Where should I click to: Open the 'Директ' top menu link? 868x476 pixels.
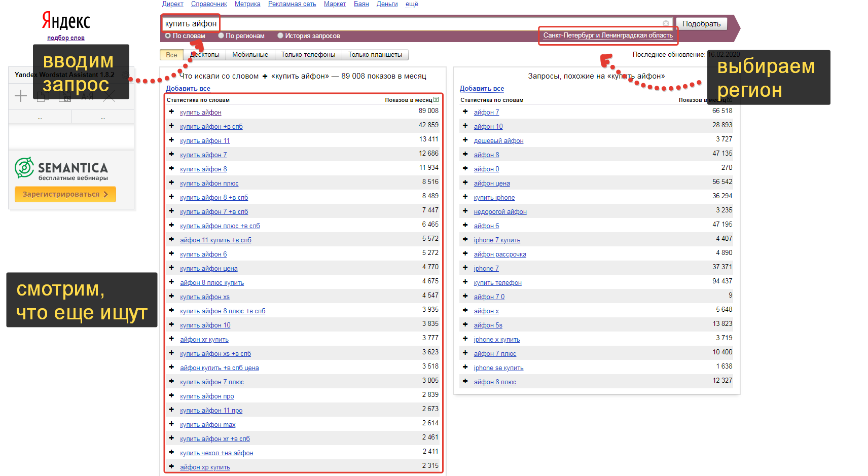pos(173,4)
